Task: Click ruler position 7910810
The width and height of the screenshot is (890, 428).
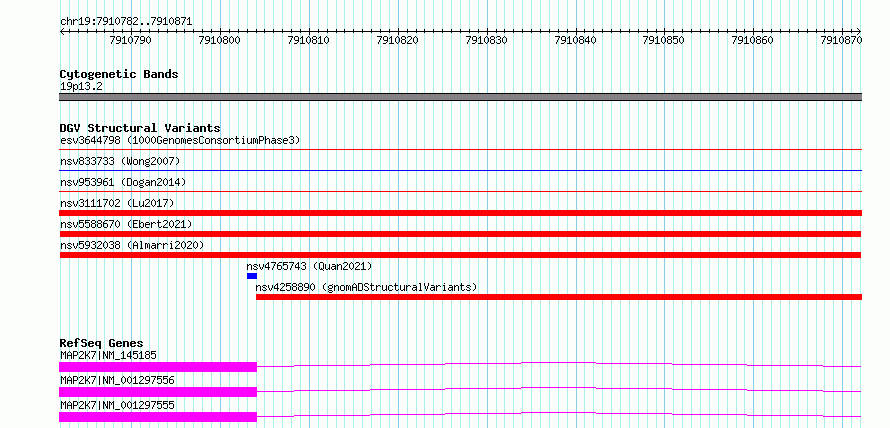Action: [309, 40]
